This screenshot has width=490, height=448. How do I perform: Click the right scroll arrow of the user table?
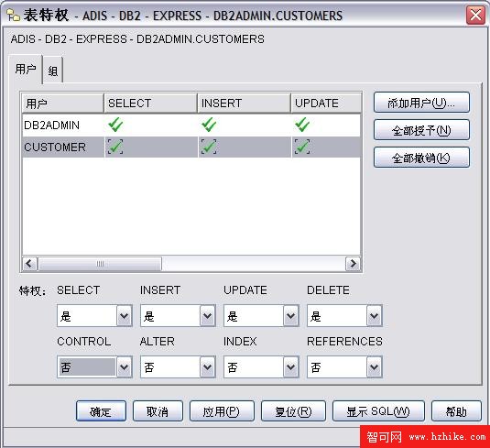[353, 264]
